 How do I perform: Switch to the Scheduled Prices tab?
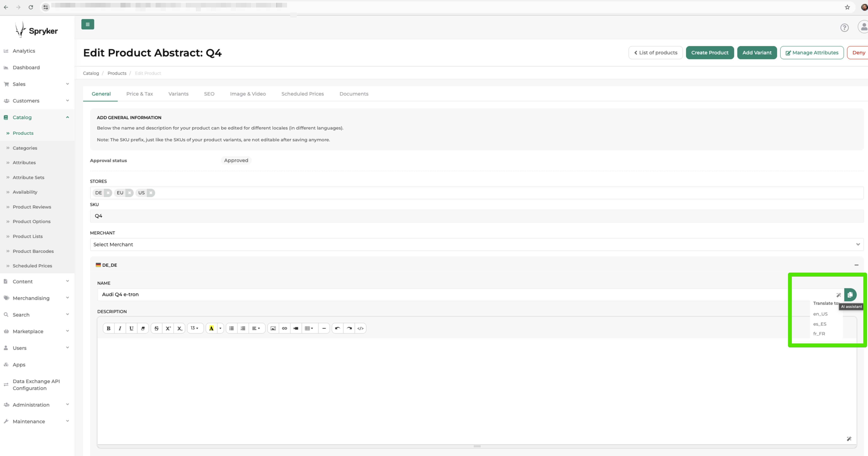[302, 94]
